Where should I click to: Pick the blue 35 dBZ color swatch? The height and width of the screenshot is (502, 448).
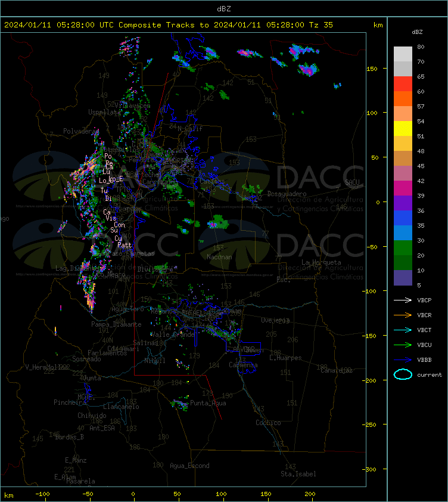click(x=403, y=218)
